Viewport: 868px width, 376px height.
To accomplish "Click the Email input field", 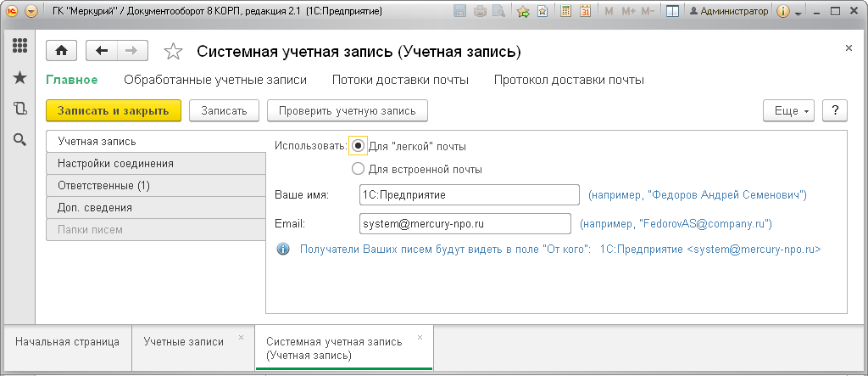I will coord(465,223).
